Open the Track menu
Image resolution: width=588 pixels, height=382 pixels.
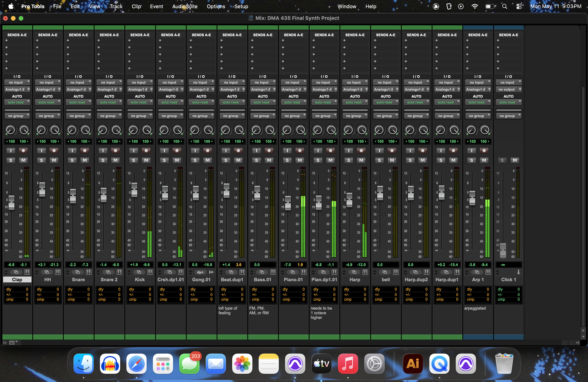coord(116,6)
